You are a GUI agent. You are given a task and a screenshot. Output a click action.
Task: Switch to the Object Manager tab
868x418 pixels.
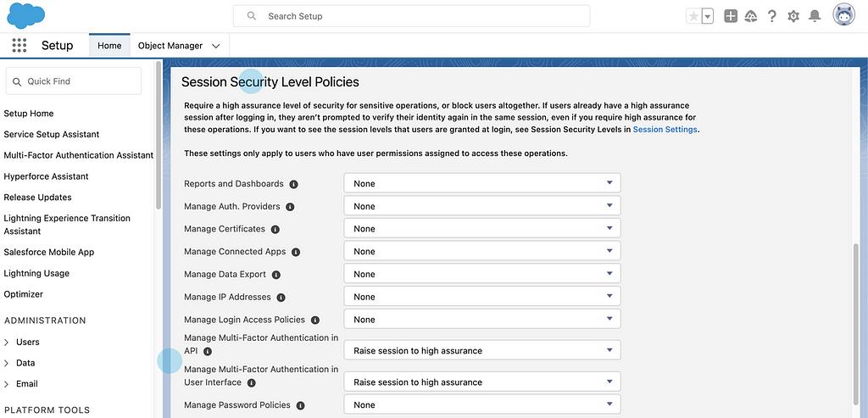(x=170, y=46)
